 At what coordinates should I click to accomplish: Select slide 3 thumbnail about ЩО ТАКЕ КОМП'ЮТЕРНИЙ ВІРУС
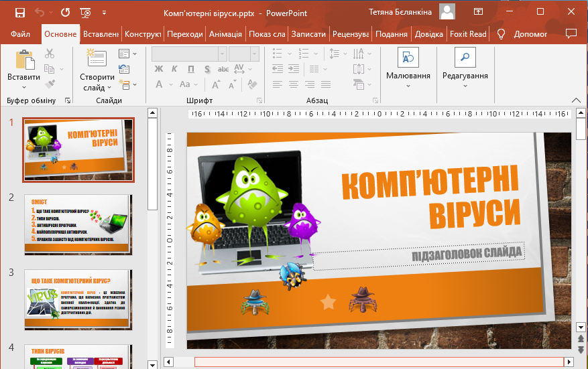tap(78, 299)
